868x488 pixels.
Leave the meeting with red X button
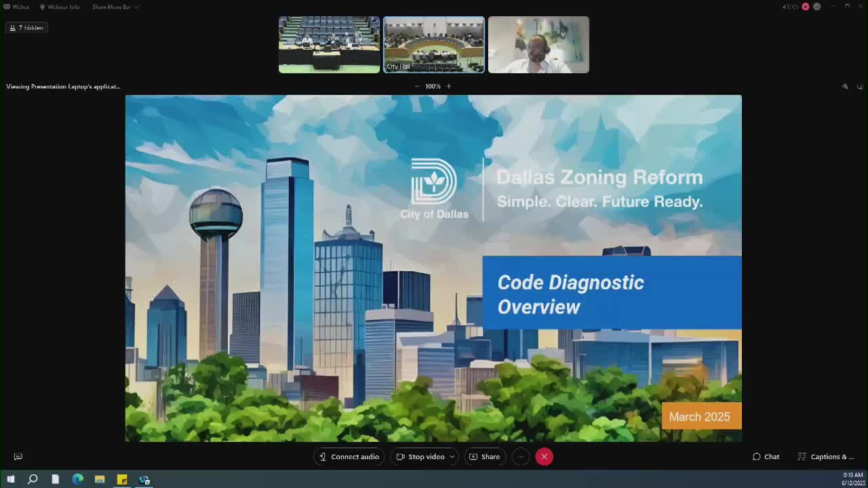(x=544, y=457)
